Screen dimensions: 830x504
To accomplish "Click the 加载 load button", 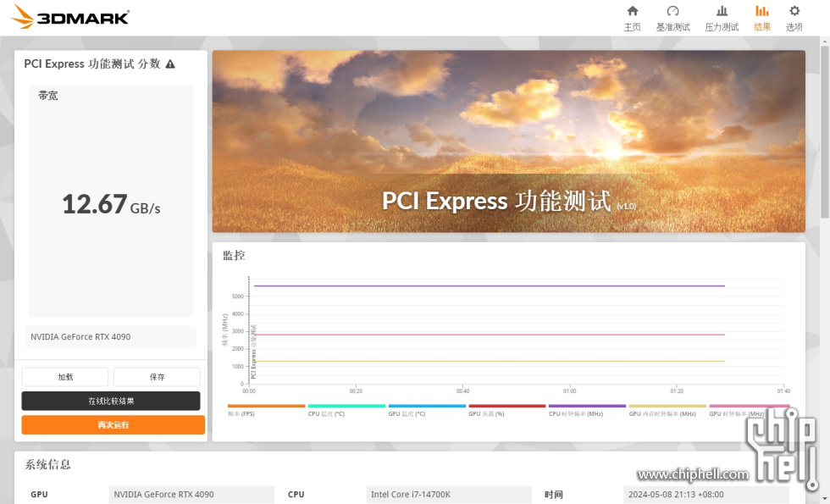I will (x=65, y=377).
